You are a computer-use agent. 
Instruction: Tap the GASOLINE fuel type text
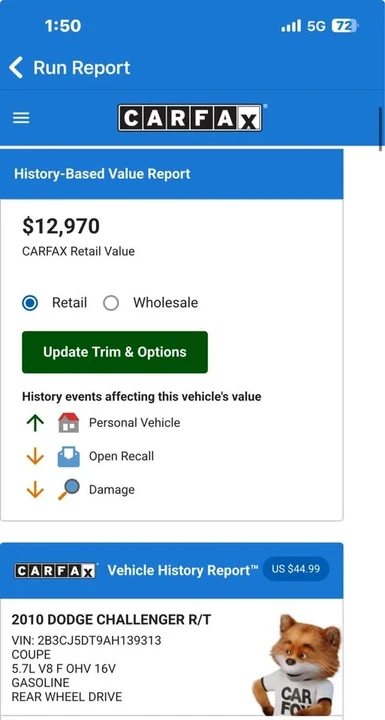pyautogui.click(x=40, y=683)
